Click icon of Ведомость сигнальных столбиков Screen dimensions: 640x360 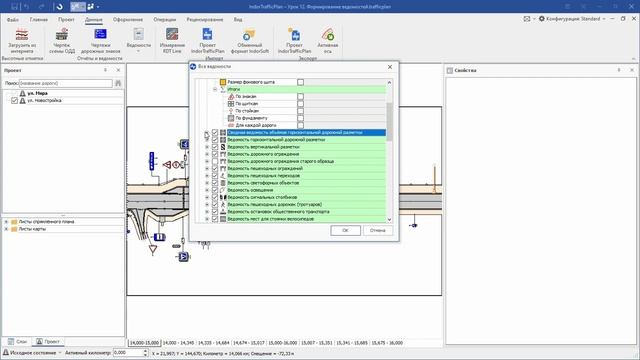click(223, 197)
